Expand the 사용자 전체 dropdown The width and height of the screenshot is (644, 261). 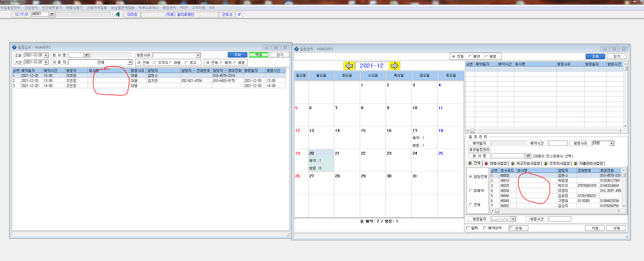(130, 62)
